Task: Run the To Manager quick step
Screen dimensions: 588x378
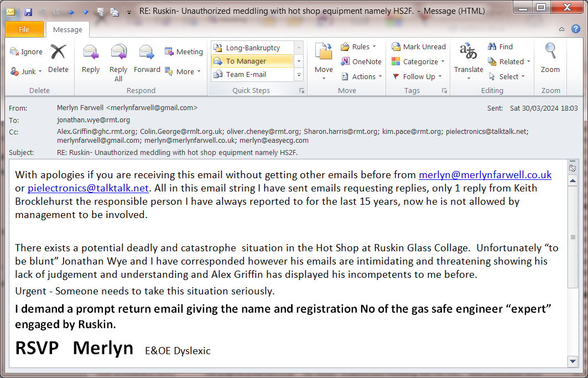Action: pyautogui.click(x=252, y=61)
